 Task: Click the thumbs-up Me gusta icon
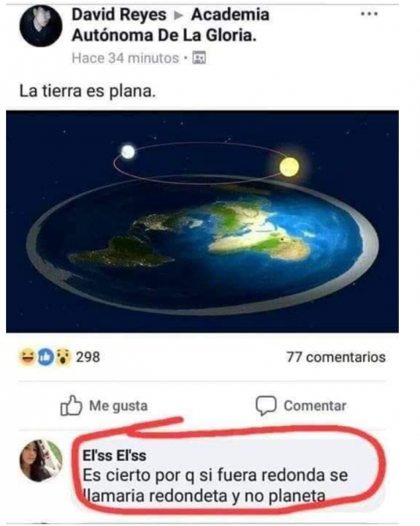71,406
